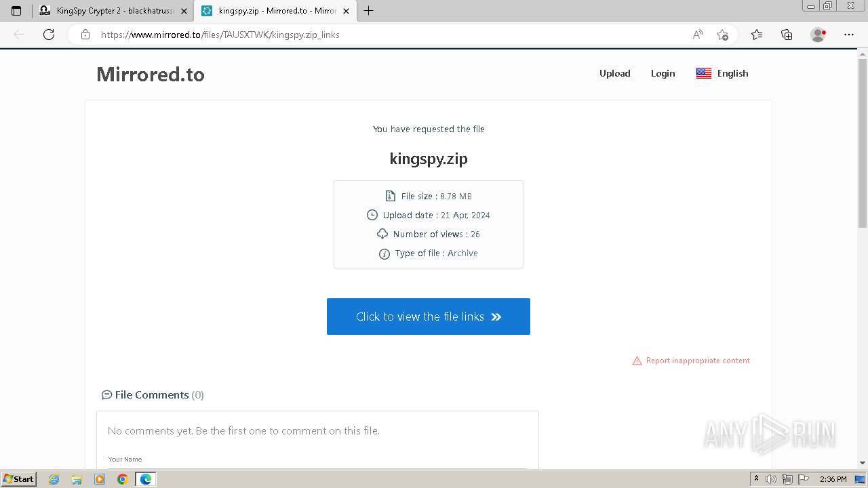Viewport: 868px width, 488px height.
Task: View site information lock icon
Action: point(85,35)
